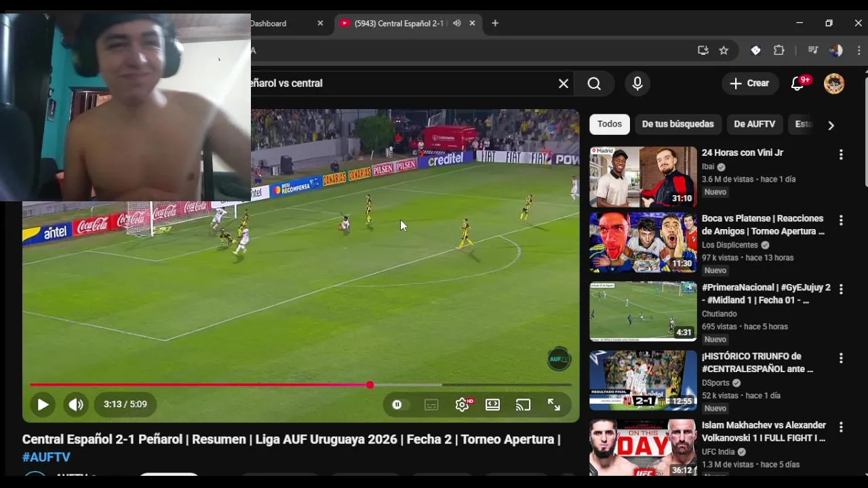Click the install app icon in address bar
The width and height of the screenshot is (868, 488).
coord(703,50)
